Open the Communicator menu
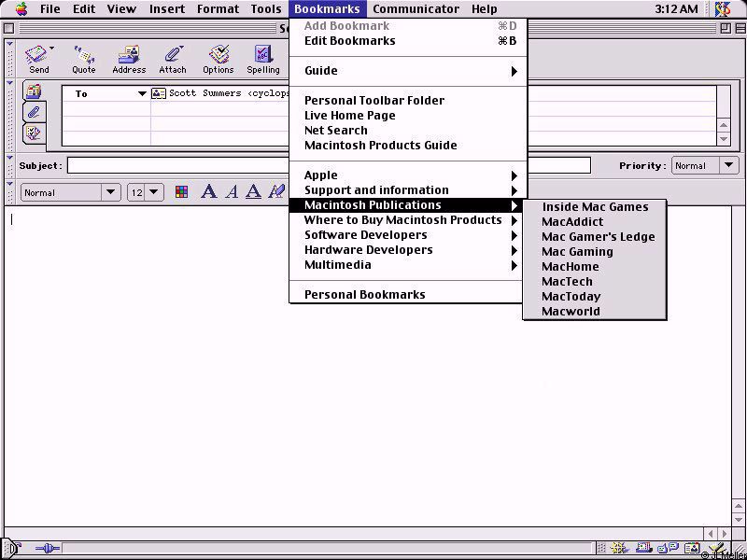The image size is (747, 560). [x=416, y=9]
